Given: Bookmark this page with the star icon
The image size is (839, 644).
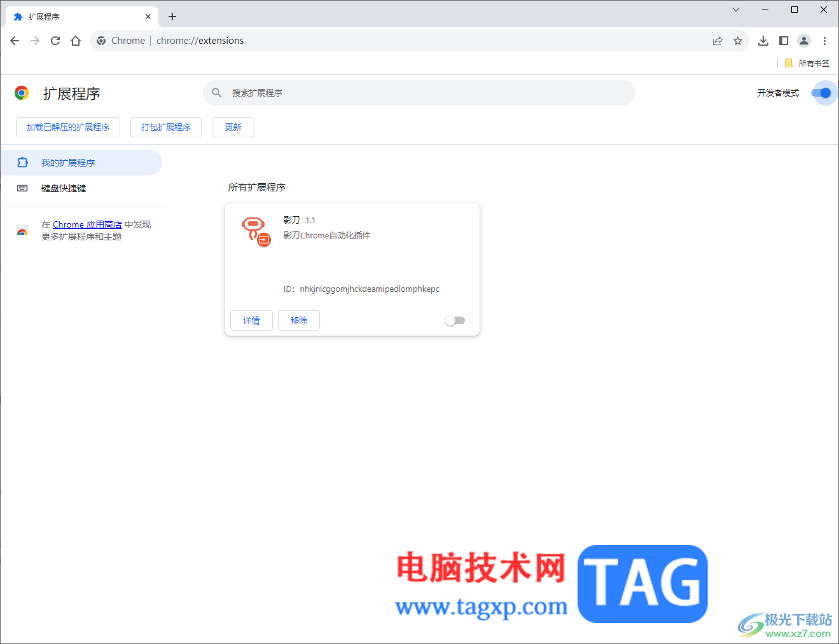Looking at the screenshot, I should click(738, 40).
